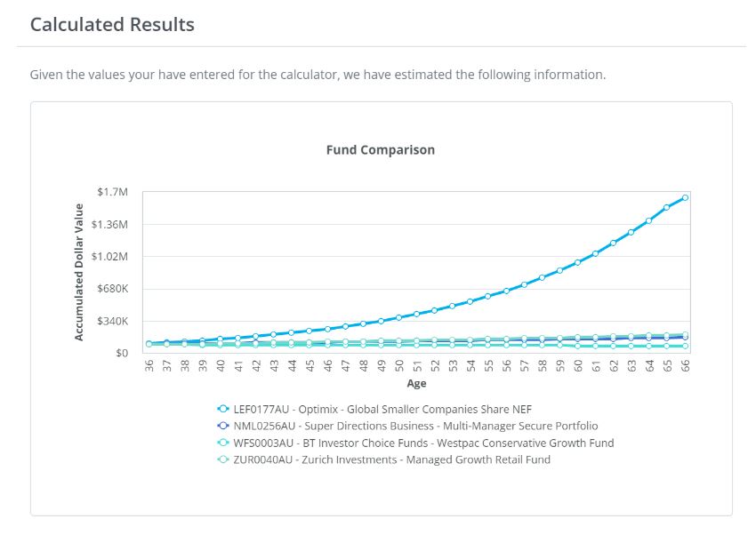Image resolution: width=756 pixels, height=543 pixels.
Task: Click the $1.7M y-axis label
Action: pos(112,192)
